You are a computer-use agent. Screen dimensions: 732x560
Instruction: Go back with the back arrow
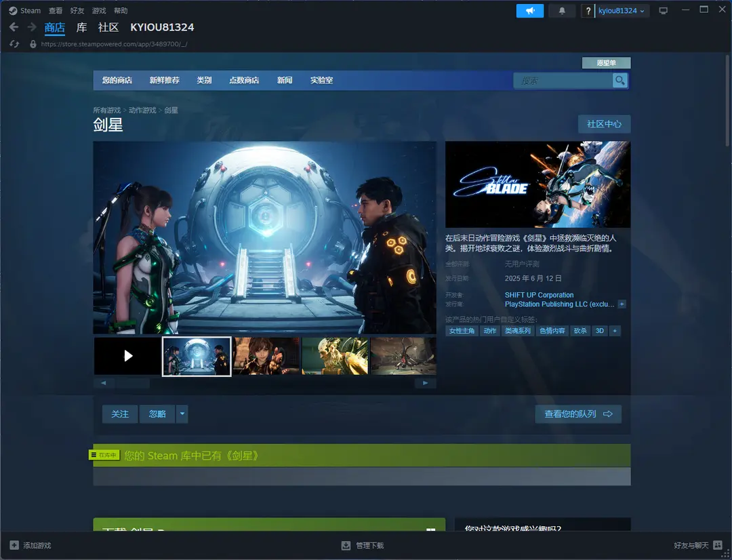click(14, 27)
